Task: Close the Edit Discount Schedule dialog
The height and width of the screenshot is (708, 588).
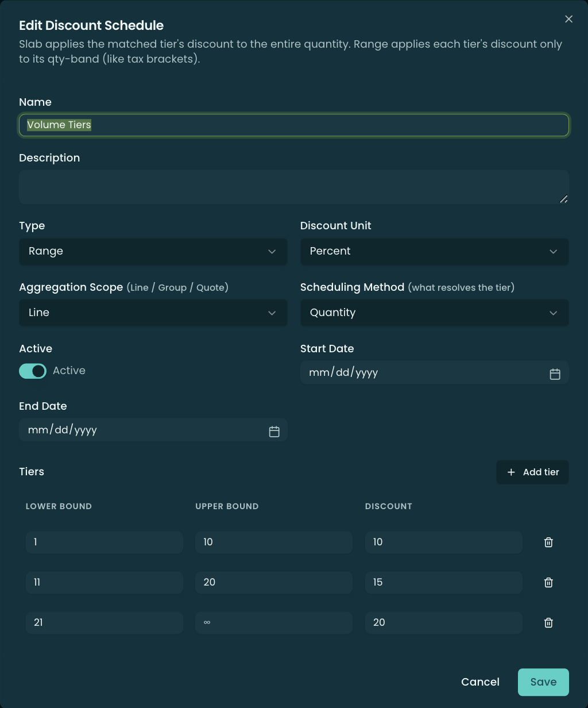Action: coord(568,19)
